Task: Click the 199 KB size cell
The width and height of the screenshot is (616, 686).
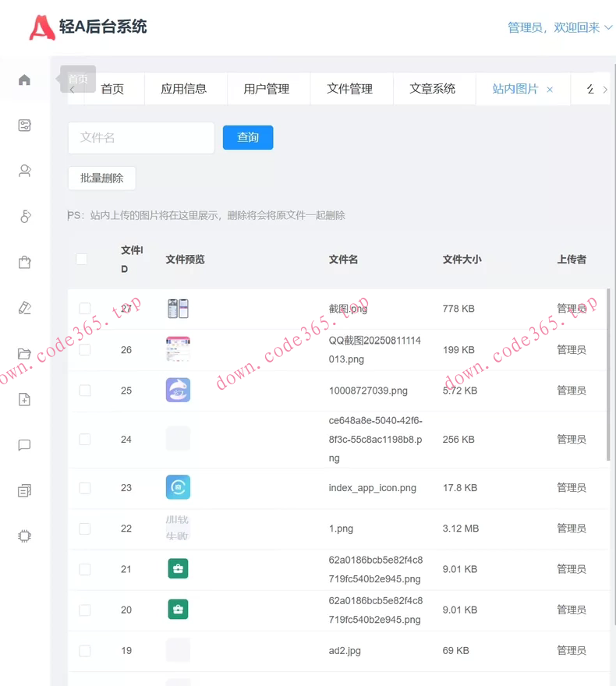Action: tap(458, 349)
